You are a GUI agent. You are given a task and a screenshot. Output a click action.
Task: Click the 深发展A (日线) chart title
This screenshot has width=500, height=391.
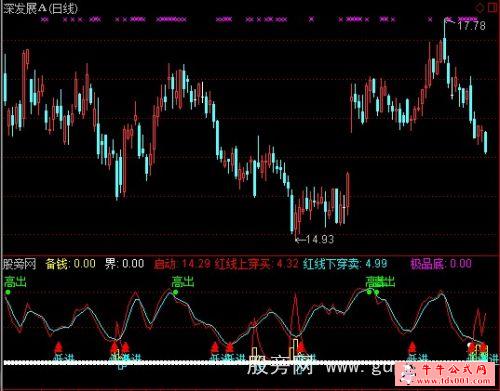tap(40, 8)
